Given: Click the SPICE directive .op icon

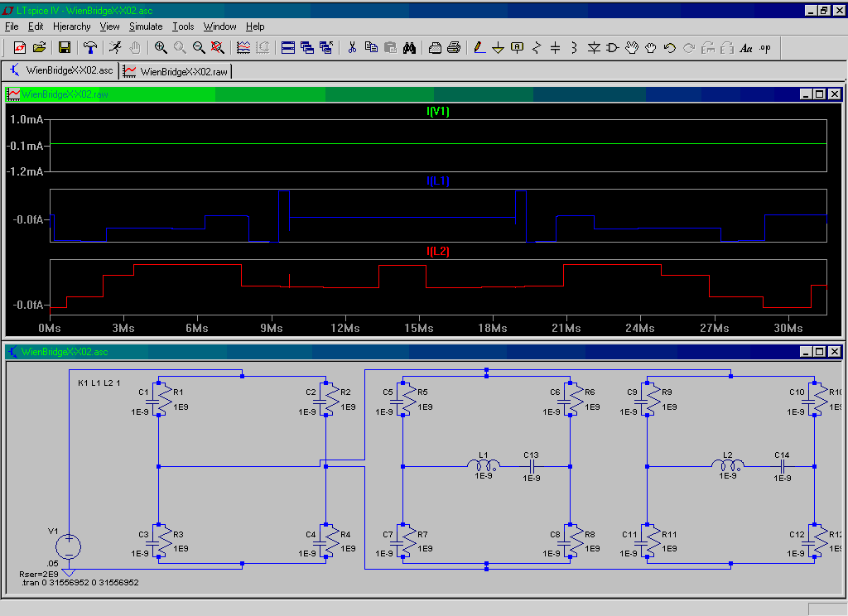Looking at the screenshot, I should pos(764,48).
